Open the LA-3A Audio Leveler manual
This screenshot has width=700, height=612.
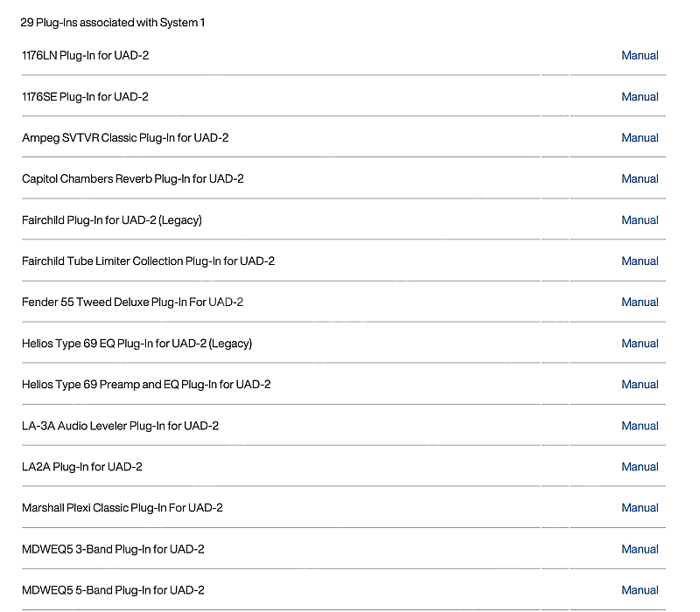[x=640, y=426]
